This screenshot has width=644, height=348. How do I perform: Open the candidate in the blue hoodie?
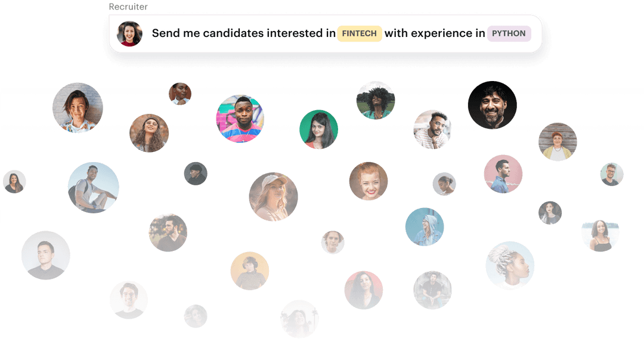[x=425, y=228]
